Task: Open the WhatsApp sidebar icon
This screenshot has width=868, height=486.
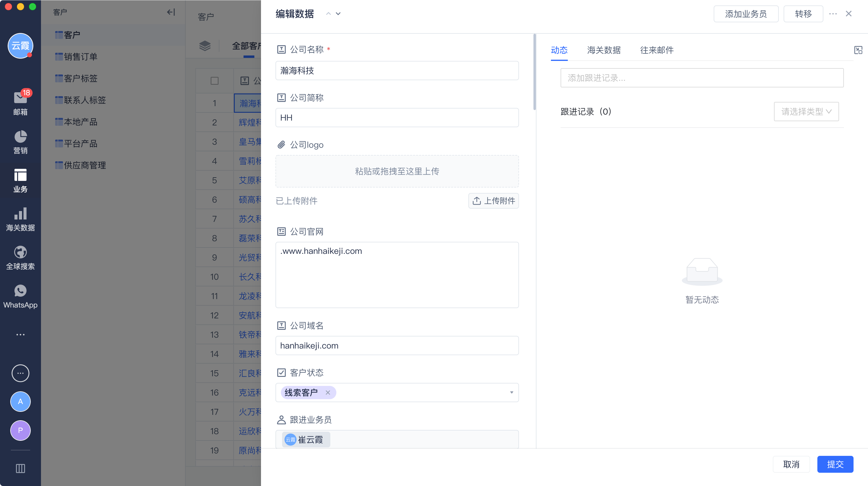Action: (20, 291)
